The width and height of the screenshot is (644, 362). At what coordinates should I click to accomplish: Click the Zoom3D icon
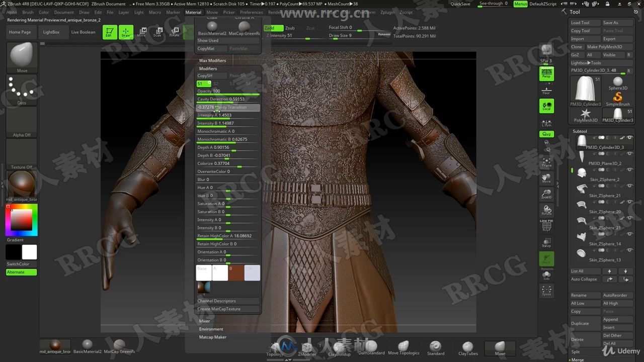pos(546,194)
